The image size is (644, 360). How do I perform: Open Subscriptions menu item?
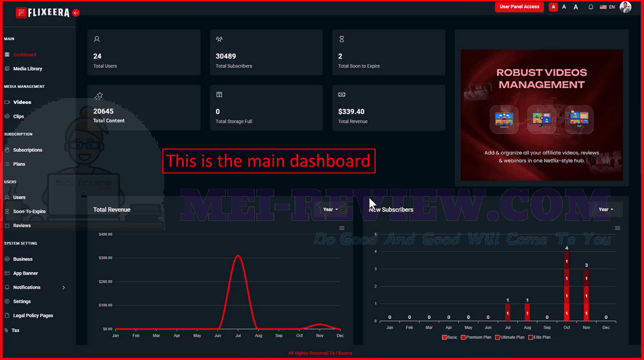(28, 150)
